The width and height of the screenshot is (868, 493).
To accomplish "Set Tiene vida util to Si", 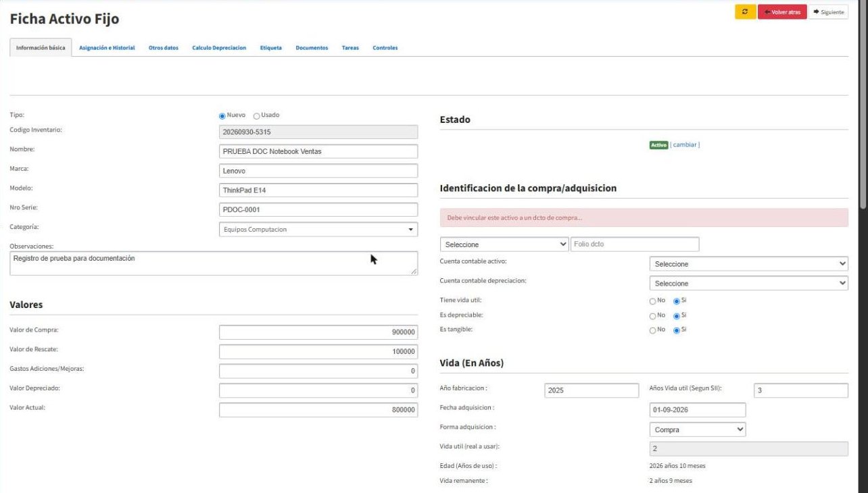I will click(677, 301).
